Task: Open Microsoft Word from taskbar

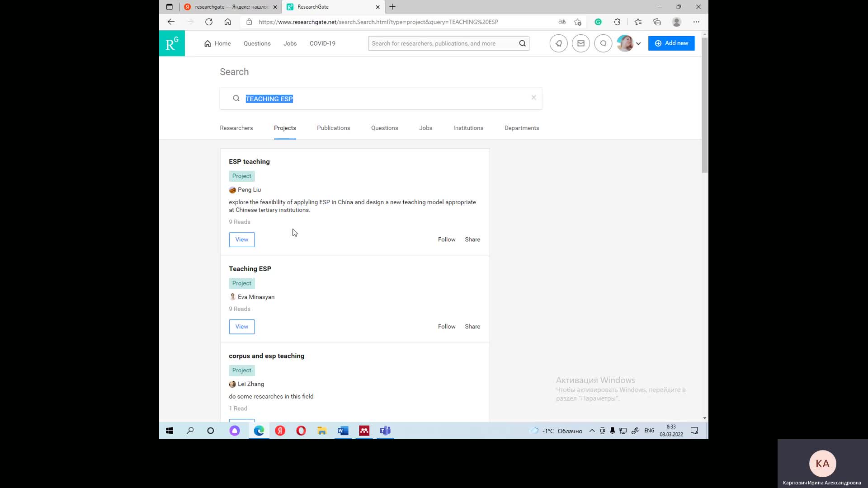Action: [343, 431]
